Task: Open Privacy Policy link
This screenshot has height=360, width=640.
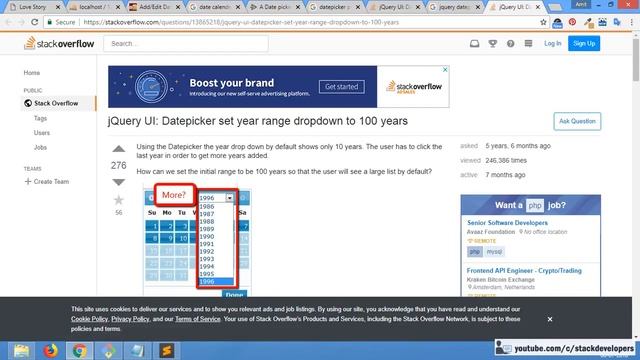Action: tap(130, 319)
